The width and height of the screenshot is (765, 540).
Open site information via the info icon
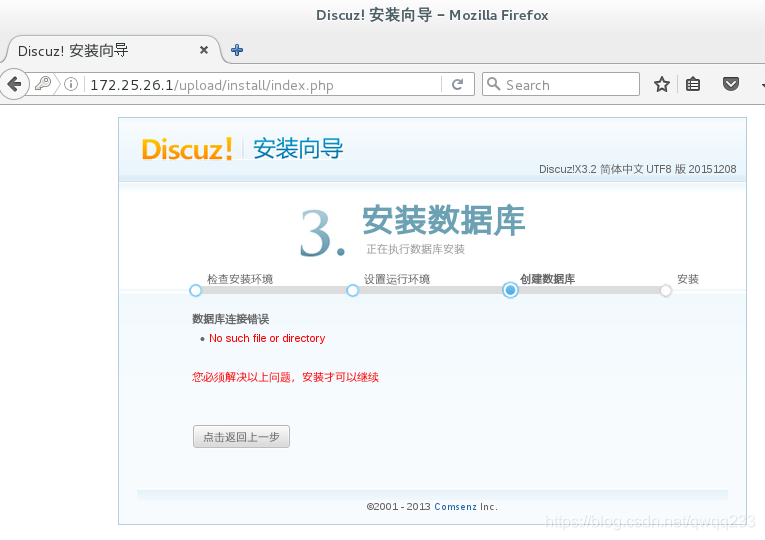[71, 84]
